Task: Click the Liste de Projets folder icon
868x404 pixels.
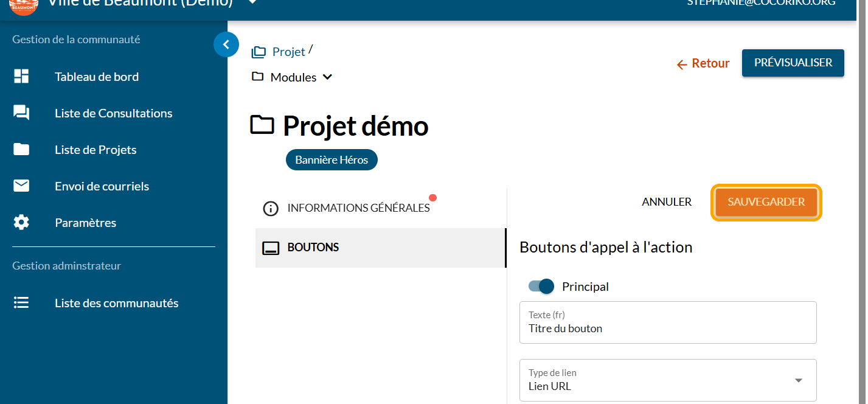Action: coord(21,150)
